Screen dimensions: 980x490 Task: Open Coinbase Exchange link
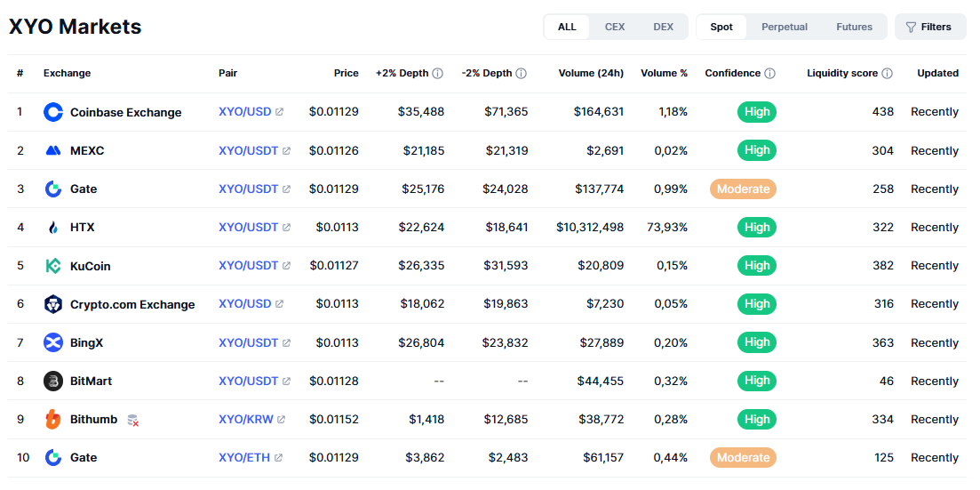point(125,113)
